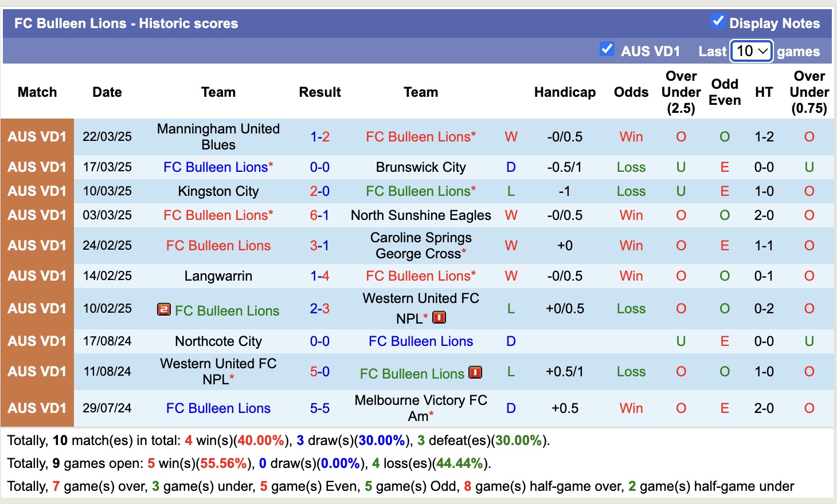837x504 pixels.
Task: Click North Sunshine Eagles link
Action: (x=420, y=215)
